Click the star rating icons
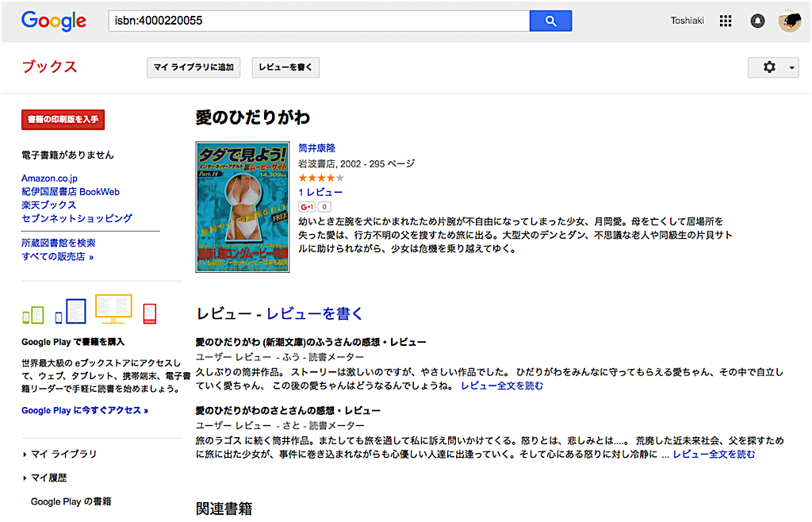Screen dimensions: 812x522 click(x=321, y=178)
